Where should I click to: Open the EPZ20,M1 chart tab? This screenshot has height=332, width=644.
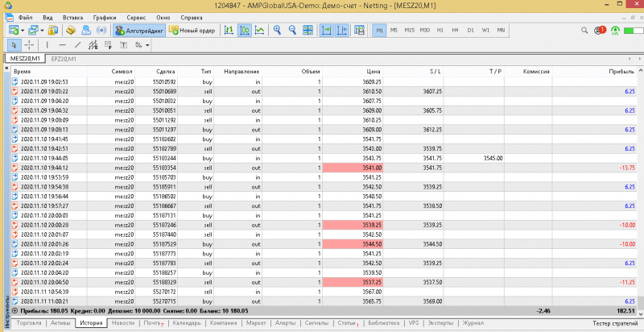click(64, 59)
